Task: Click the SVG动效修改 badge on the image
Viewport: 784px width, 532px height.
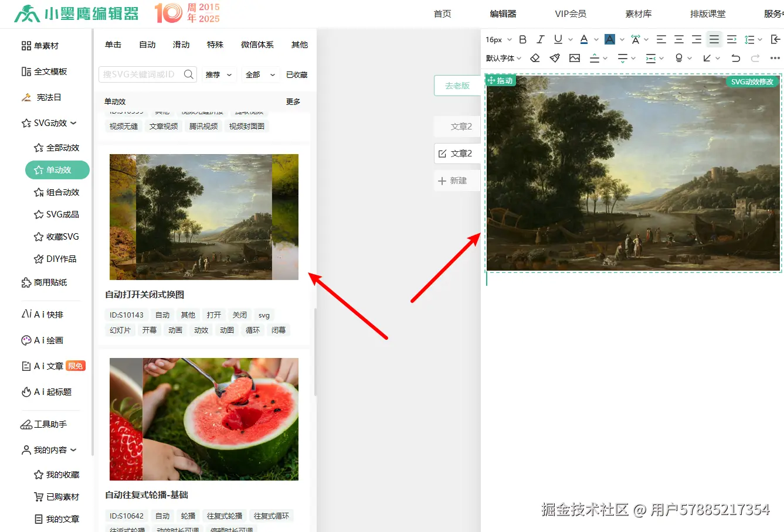Action: [752, 81]
